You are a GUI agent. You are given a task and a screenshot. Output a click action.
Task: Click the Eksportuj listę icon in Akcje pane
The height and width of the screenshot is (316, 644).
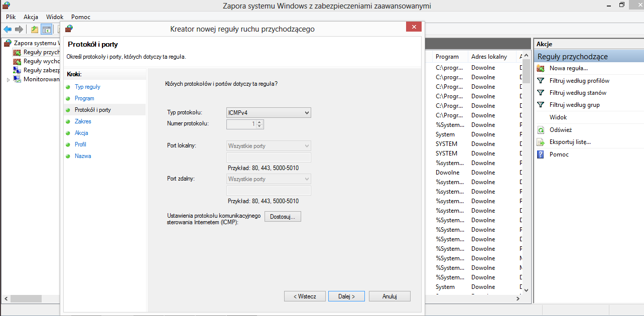pyautogui.click(x=541, y=142)
